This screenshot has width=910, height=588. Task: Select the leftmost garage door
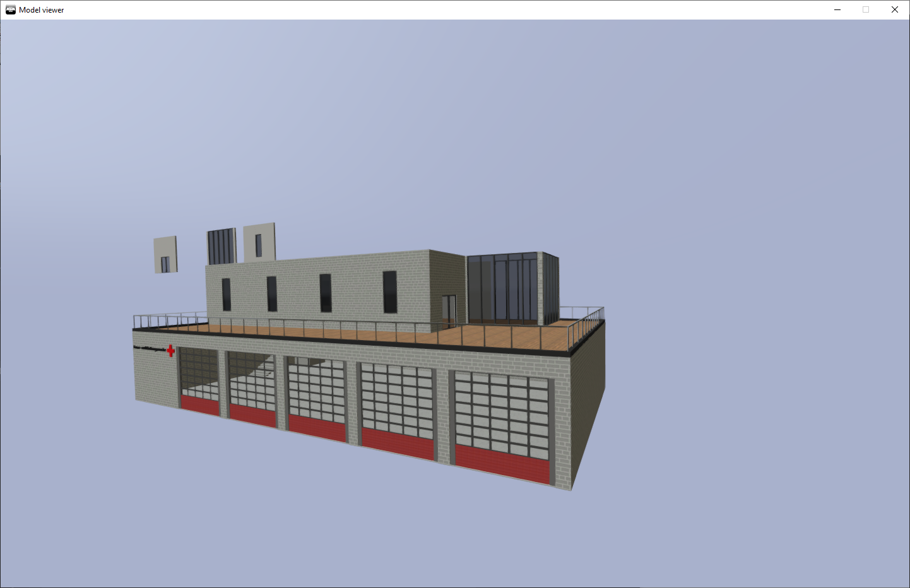tap(199, 382)
